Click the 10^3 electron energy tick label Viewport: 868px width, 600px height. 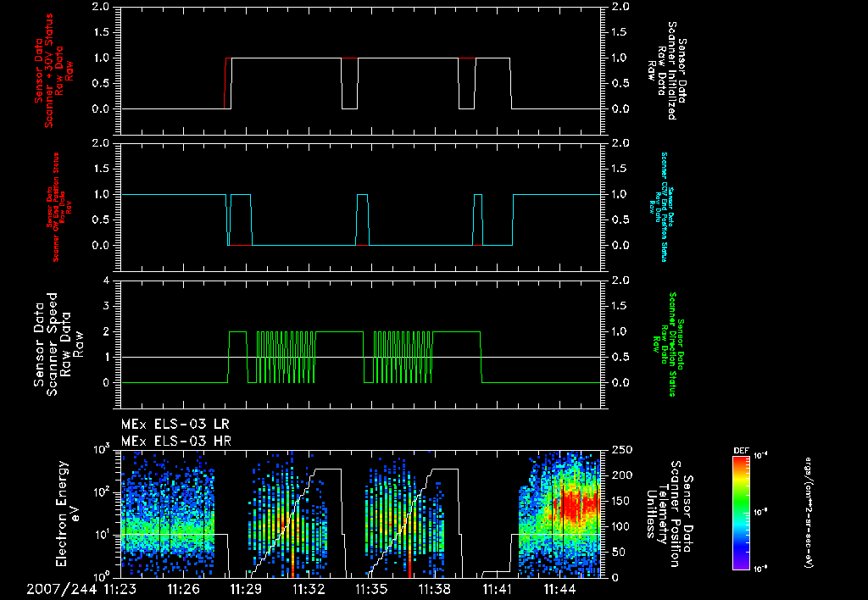103,449
